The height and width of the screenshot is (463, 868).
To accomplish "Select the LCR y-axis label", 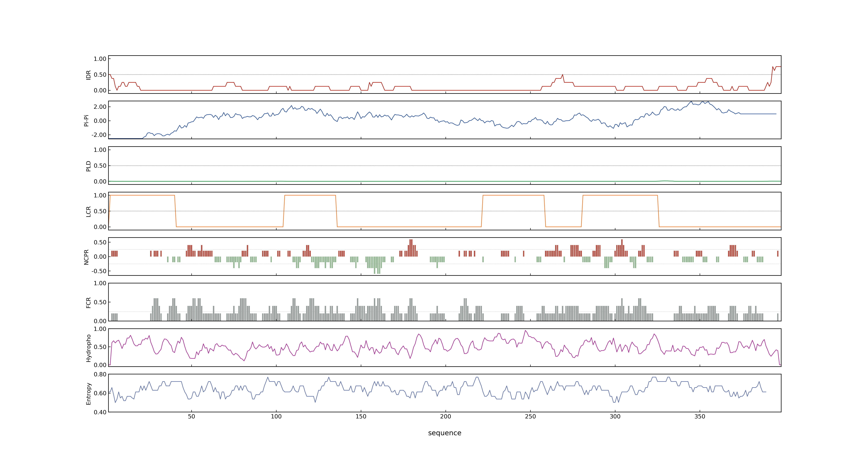I will click(x=88, y=211).
